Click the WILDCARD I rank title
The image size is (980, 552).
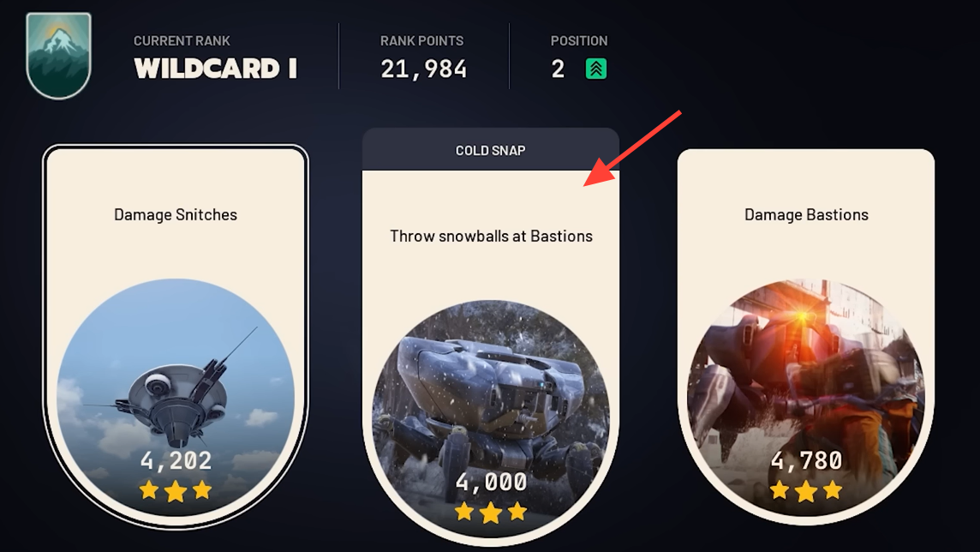(216, 69)
